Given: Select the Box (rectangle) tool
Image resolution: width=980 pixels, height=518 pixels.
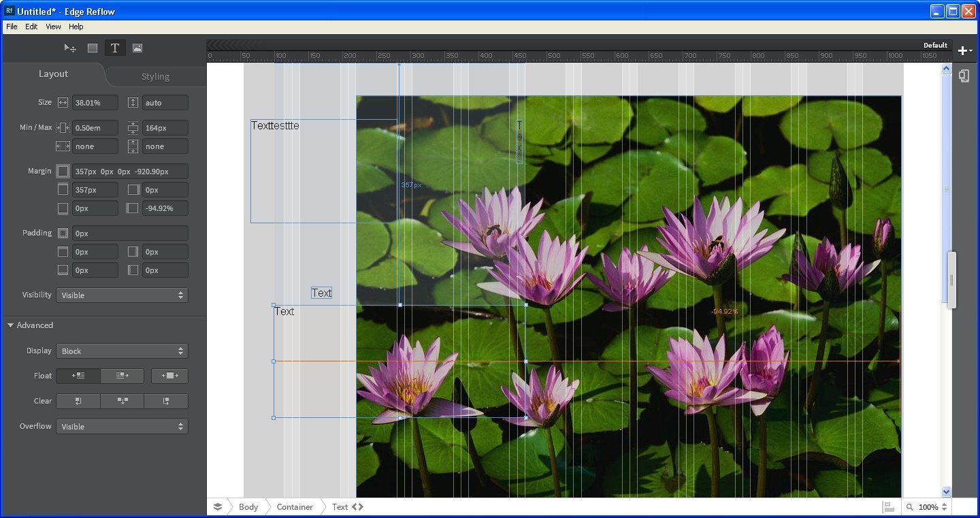Looking at the screenshot, I should pyautogui.click(x=93, y=48).
